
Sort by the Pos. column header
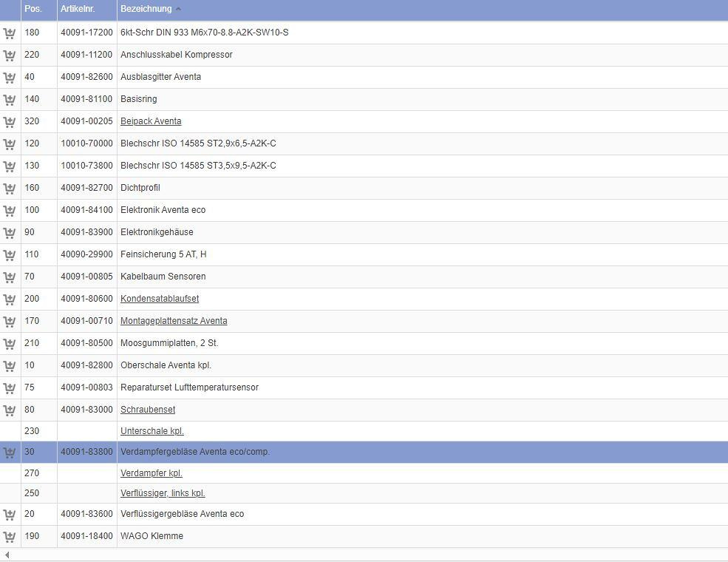tap(33, 9)
